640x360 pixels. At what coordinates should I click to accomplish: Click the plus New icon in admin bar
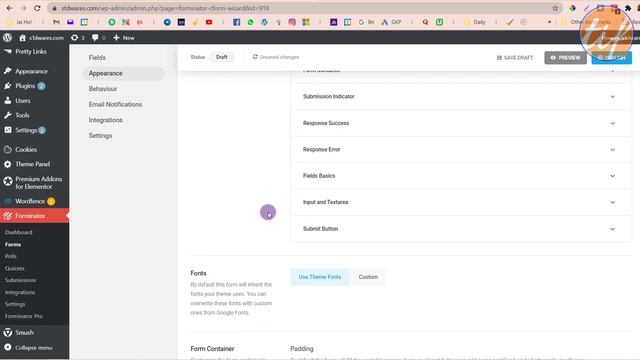[x=116, y=38]
